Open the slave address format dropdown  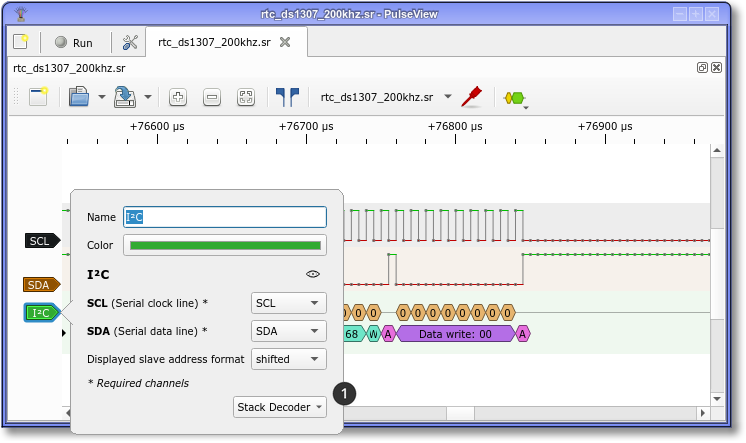(x=289, y=359)
